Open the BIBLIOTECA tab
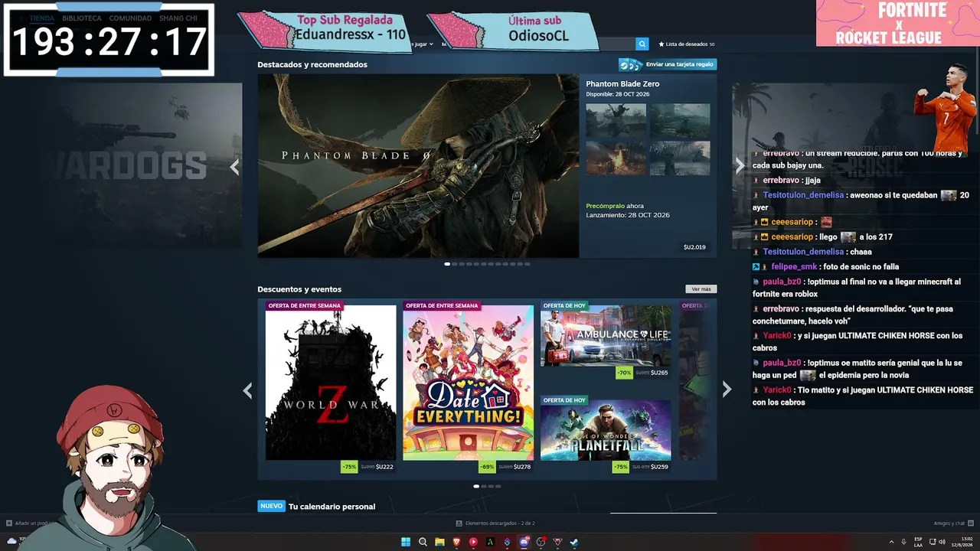Viewport: 980px width, 551px height. (82, 18)
